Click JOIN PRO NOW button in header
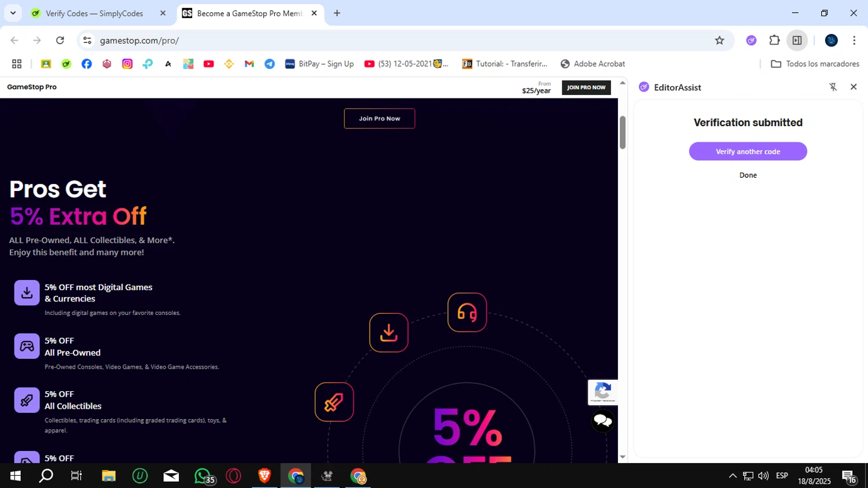The image size is (868, 488). coord(586,87)
